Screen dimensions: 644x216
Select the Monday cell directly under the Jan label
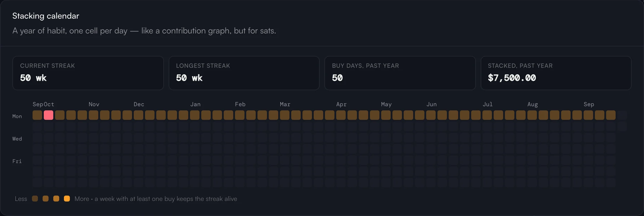click(x=195, y=115)
